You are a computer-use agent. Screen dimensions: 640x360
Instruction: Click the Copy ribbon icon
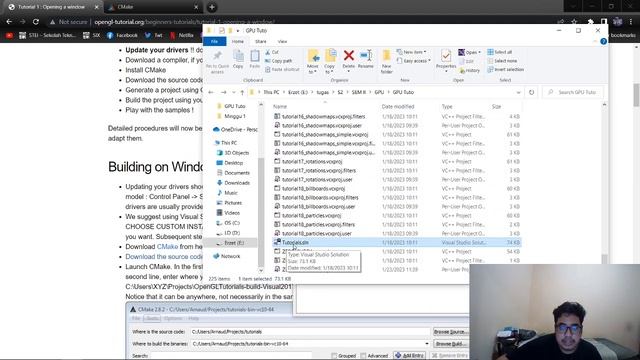238,60
